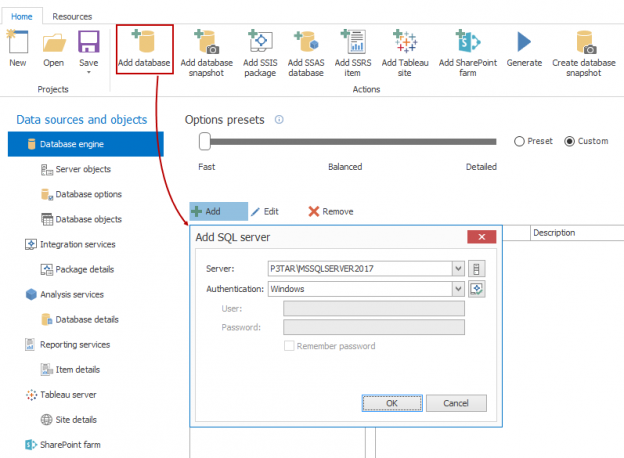
Task: Click the Options presets info icon
Action: [x=279, y=119]
